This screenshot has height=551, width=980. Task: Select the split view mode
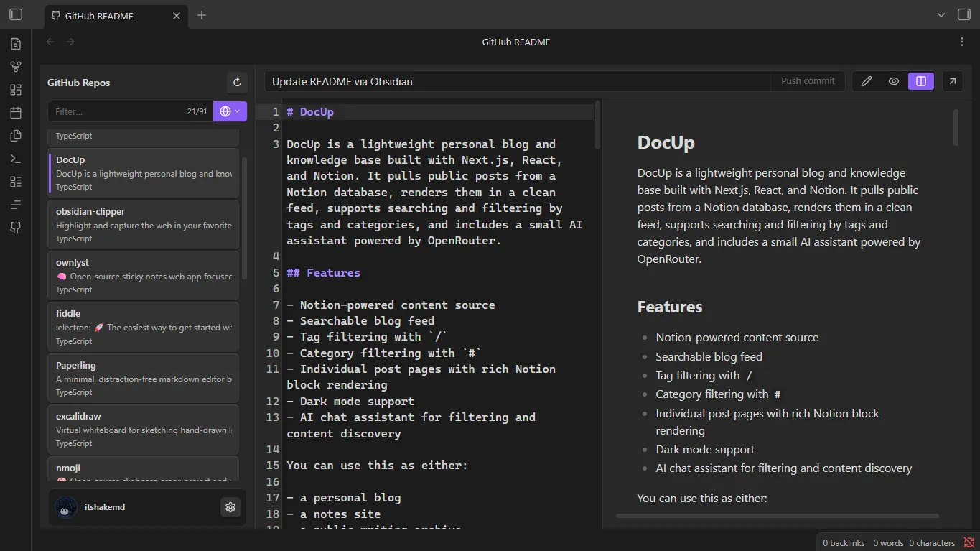tap(921, 81)
